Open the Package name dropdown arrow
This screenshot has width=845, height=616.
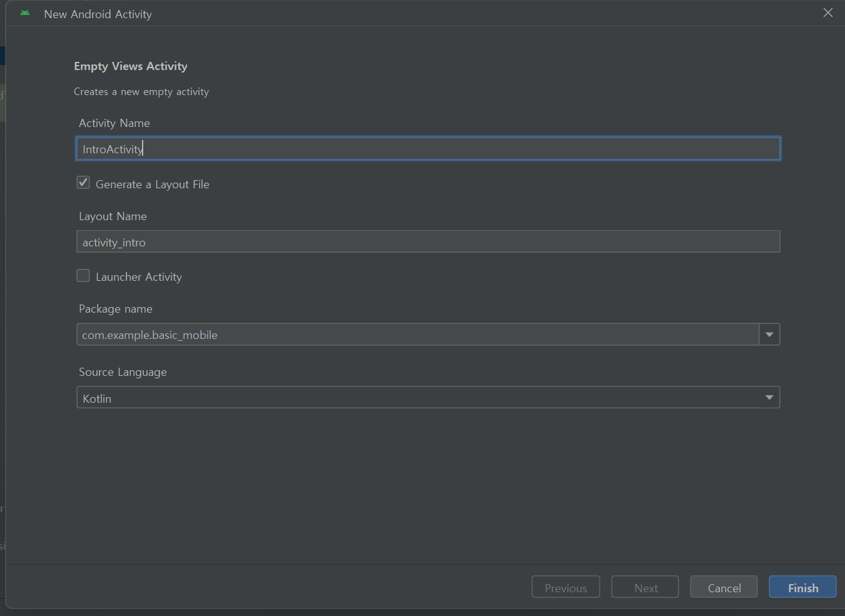(x=769, y=335)
